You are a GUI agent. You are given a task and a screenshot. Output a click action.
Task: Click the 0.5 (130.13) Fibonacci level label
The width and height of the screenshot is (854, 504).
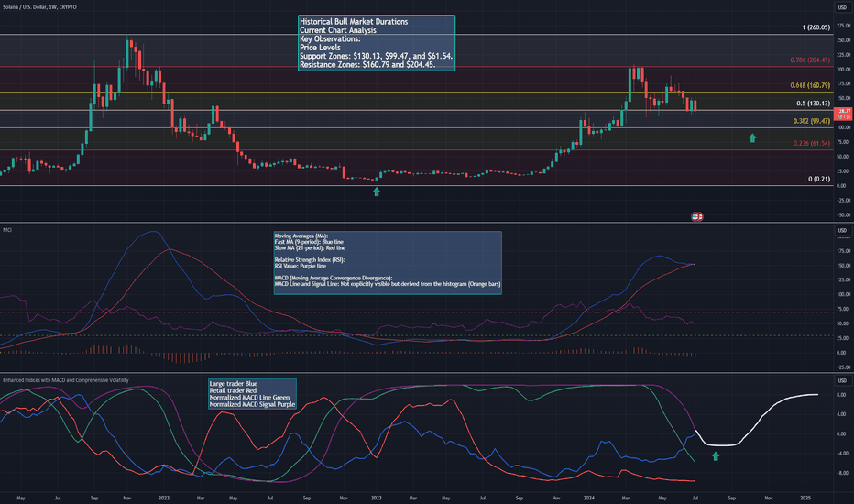(813, 104)
